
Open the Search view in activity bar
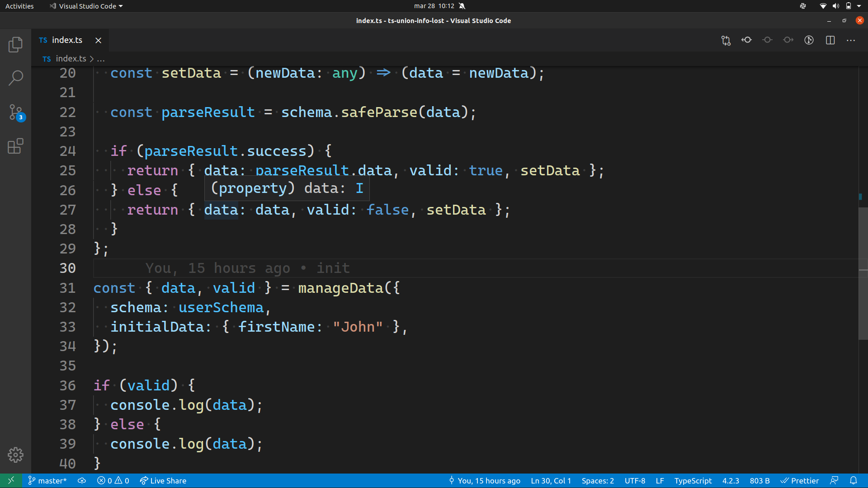click(15, 78)
